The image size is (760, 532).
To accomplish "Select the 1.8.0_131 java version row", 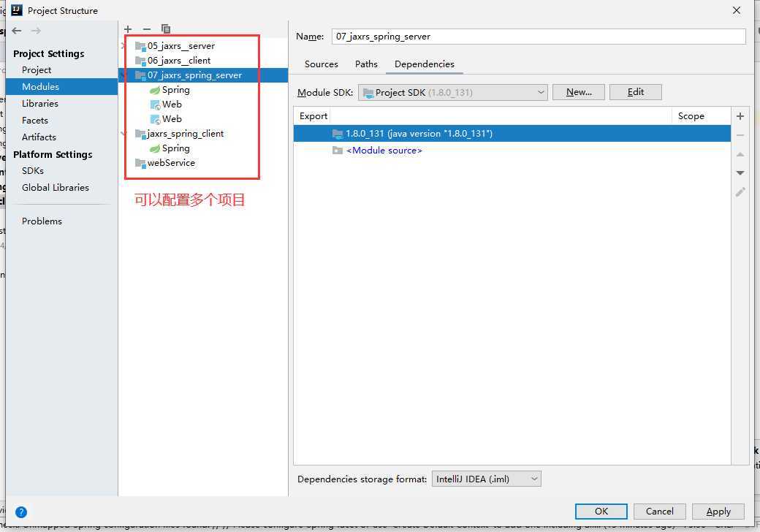I will [512, 134].
